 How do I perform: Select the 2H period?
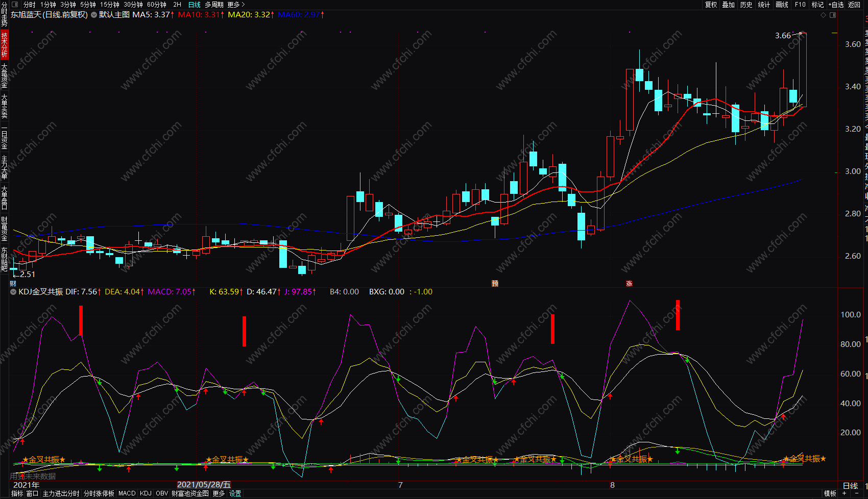(x=177, y=5)
